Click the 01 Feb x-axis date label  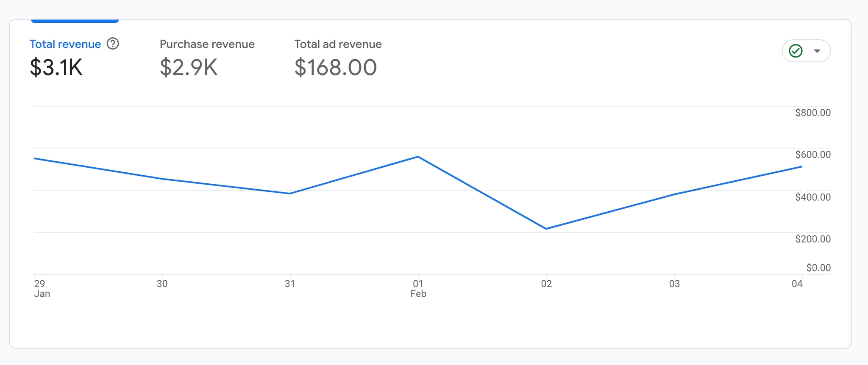(418, 288)
